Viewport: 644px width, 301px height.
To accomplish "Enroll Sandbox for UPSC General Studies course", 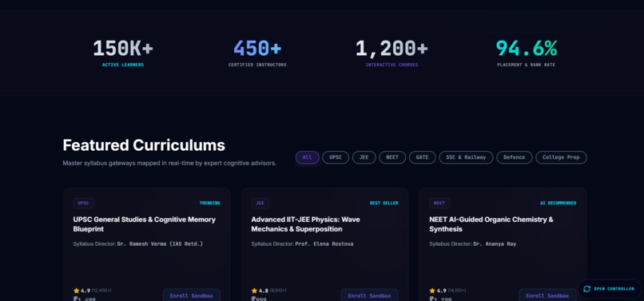I will pyautogui.click(x=192, y=295).
